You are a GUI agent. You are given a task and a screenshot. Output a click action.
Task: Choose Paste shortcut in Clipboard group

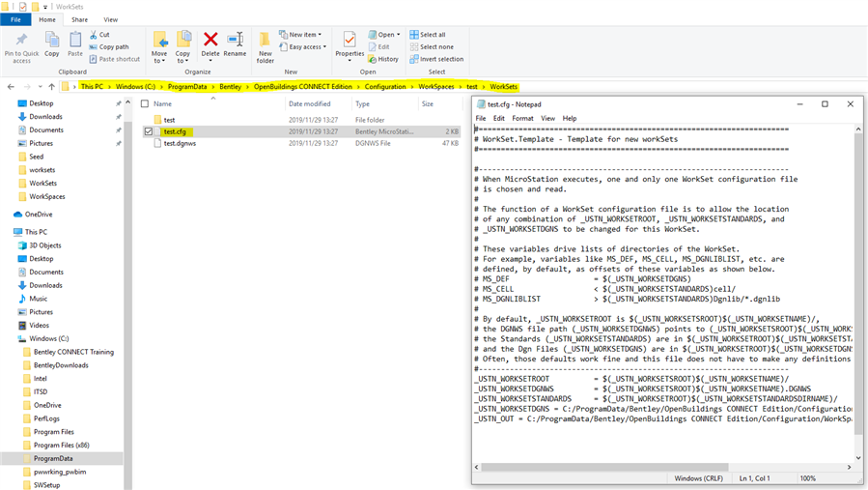point(115,59)
